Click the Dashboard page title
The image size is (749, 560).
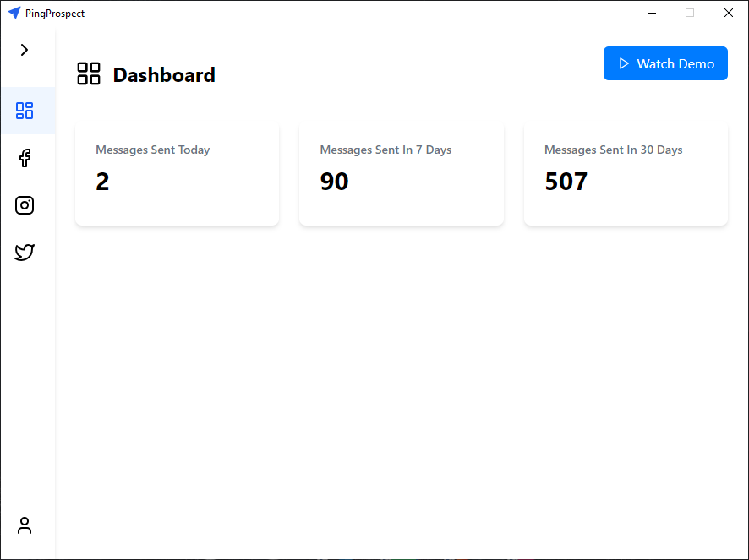pos(164,75)
